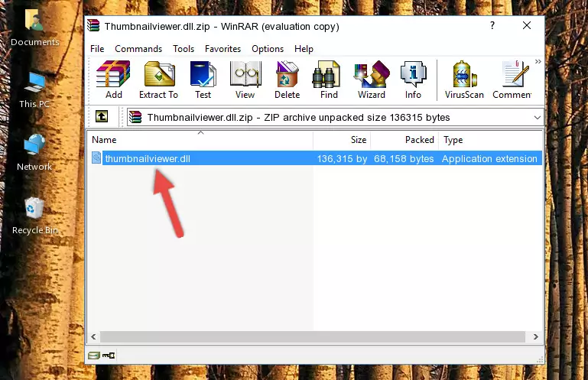Click the Extract To toolbar icon
Viewport: 588px width, 380px height.
coord(158,80)
